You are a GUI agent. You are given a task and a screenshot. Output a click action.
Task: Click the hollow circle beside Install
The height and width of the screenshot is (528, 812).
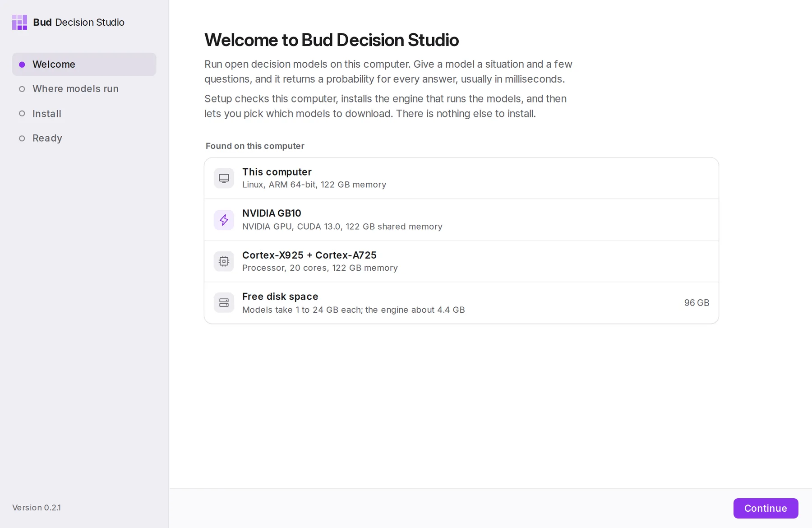coord(22,114)
